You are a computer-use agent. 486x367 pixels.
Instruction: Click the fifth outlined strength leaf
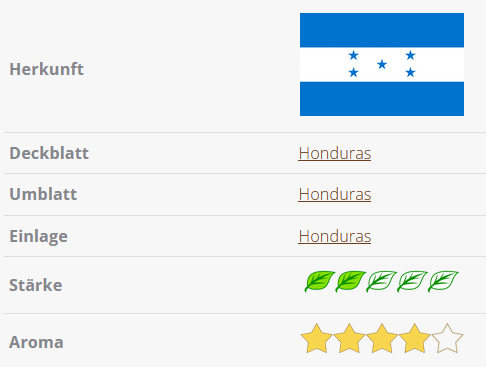coord(443,281)
